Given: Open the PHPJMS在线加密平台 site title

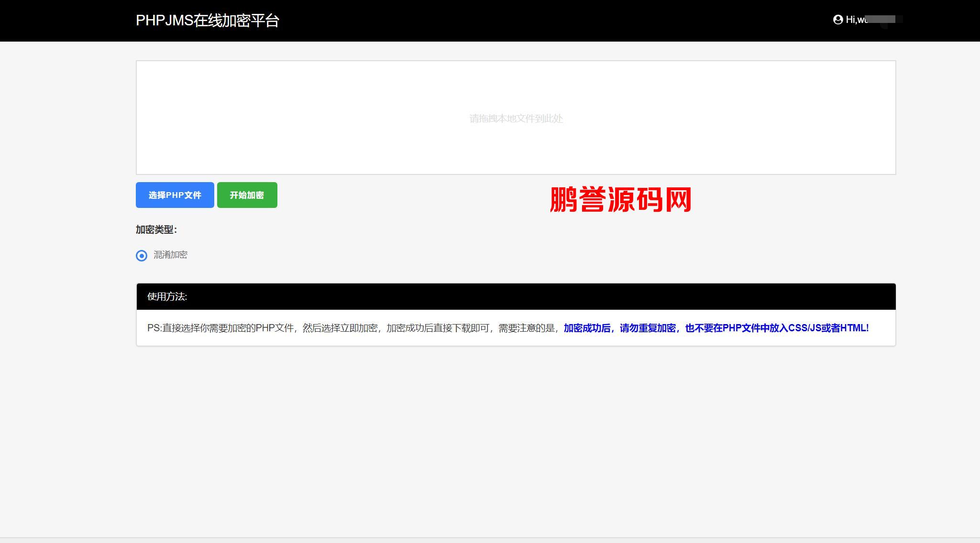Looking at the screenshot, I should (x=208, y=21).
